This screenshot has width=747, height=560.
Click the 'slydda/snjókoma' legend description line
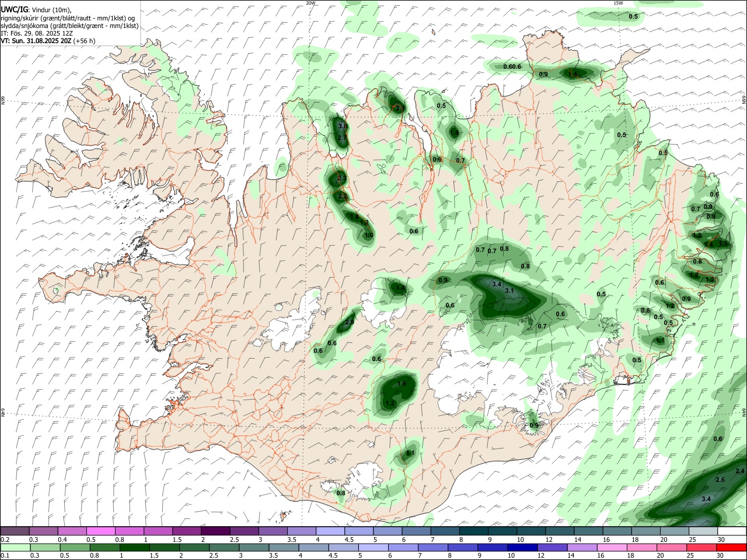tap(69, 26)
